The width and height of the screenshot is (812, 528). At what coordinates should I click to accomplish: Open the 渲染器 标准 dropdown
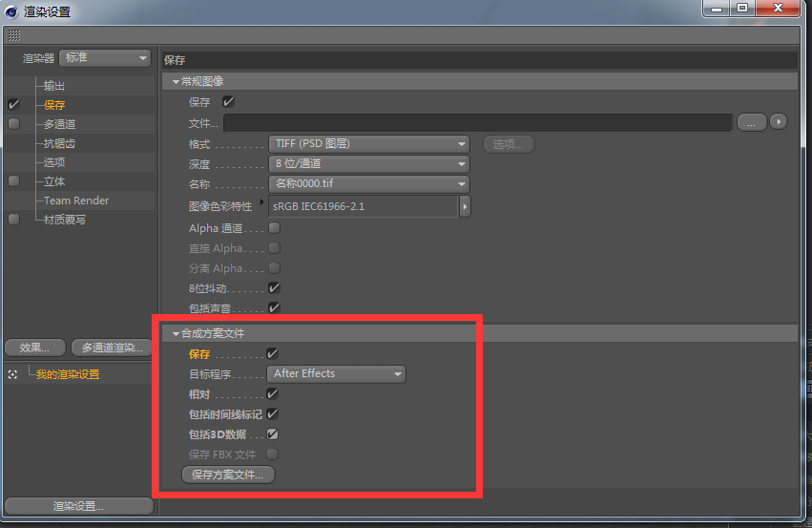pos(105,58)
